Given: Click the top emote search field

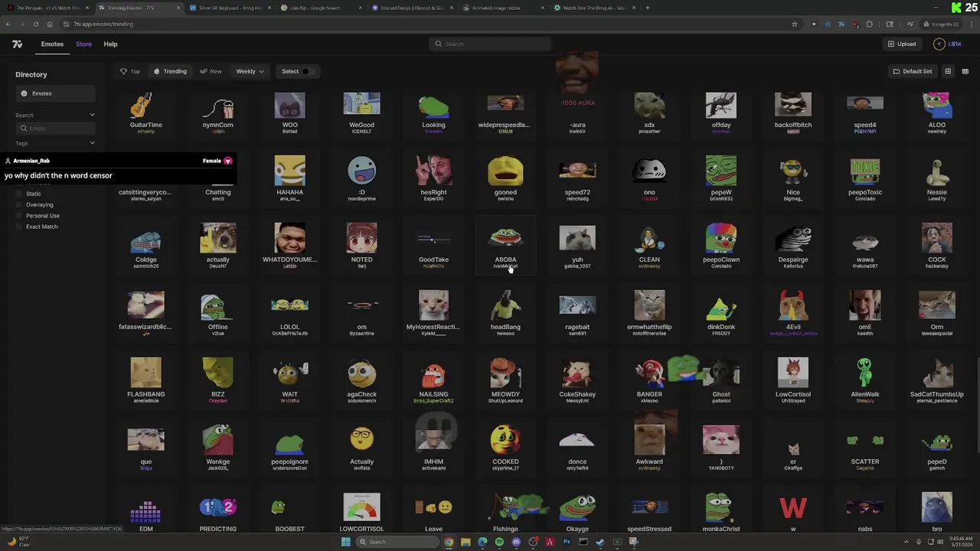Looking at the screenshot, I should 490,44.
